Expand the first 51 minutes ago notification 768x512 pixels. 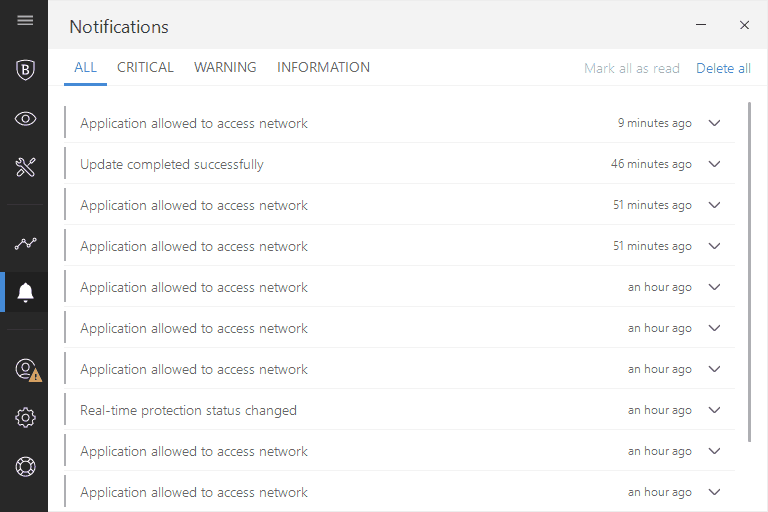714,205
